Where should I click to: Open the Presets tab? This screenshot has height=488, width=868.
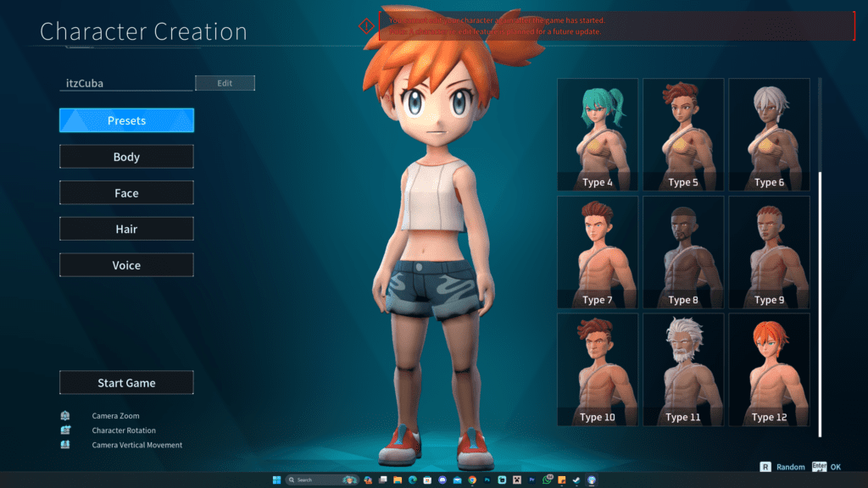pyautogui.click(x=126, y=120)
